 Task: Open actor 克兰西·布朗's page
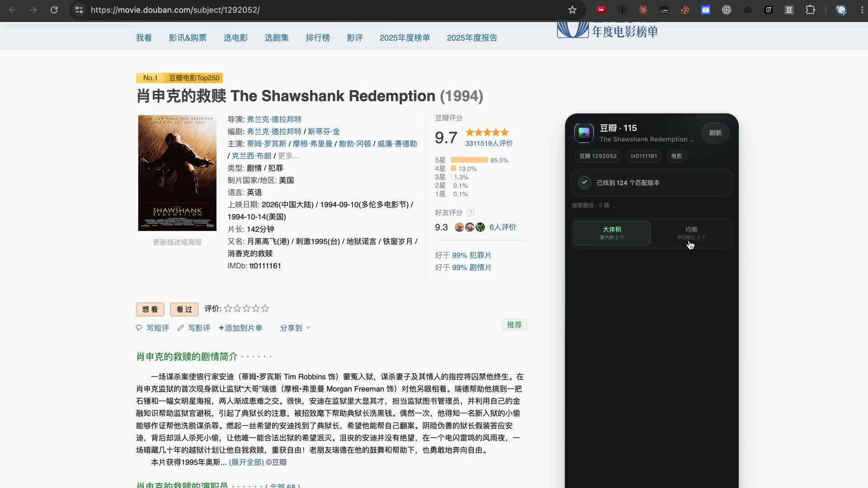tap(251, 156)
